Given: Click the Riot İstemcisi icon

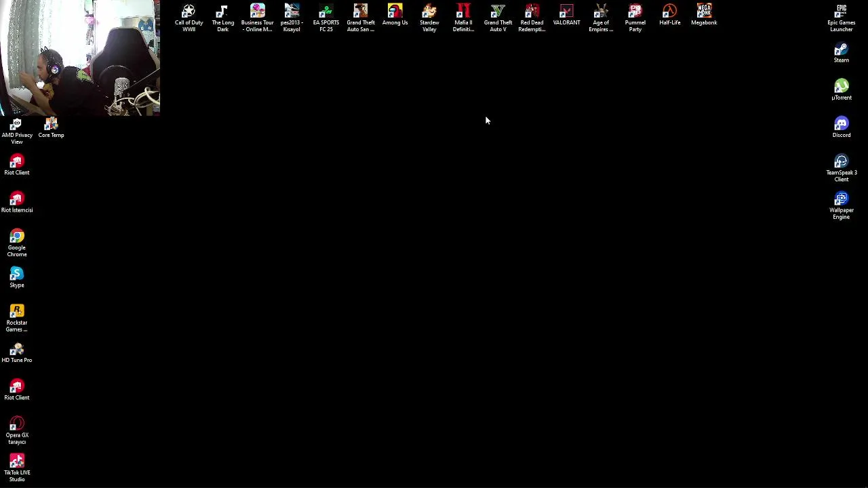Looking at the screenshot, I should [17, 203].
